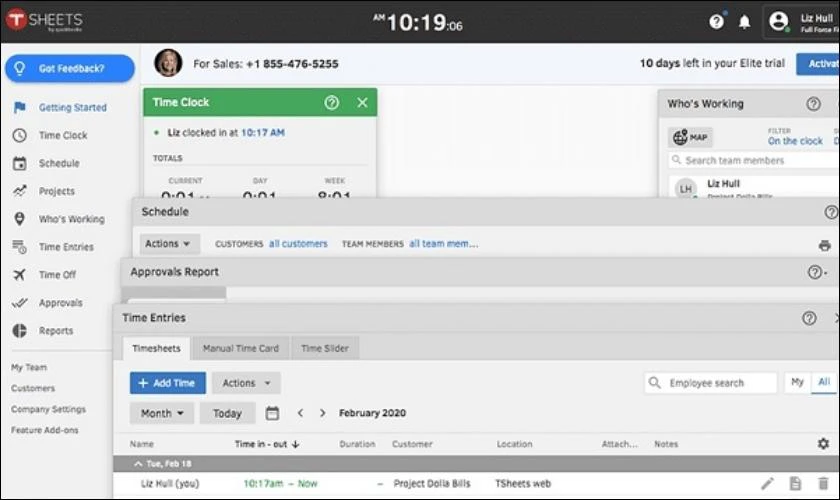Open help in the Schedule panel
This screenshot has height=500, width=840.
(831, 212)
